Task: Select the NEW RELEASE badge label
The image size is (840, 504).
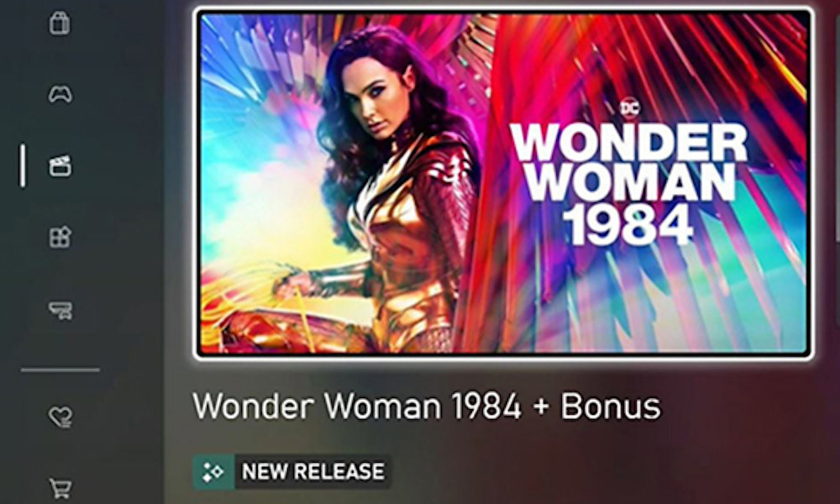Action: 312,472
